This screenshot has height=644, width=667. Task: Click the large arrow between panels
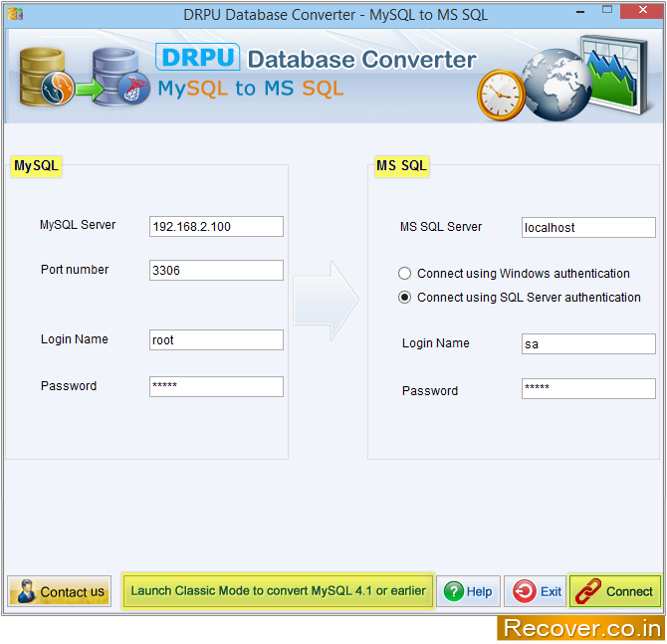click(326, 301)
